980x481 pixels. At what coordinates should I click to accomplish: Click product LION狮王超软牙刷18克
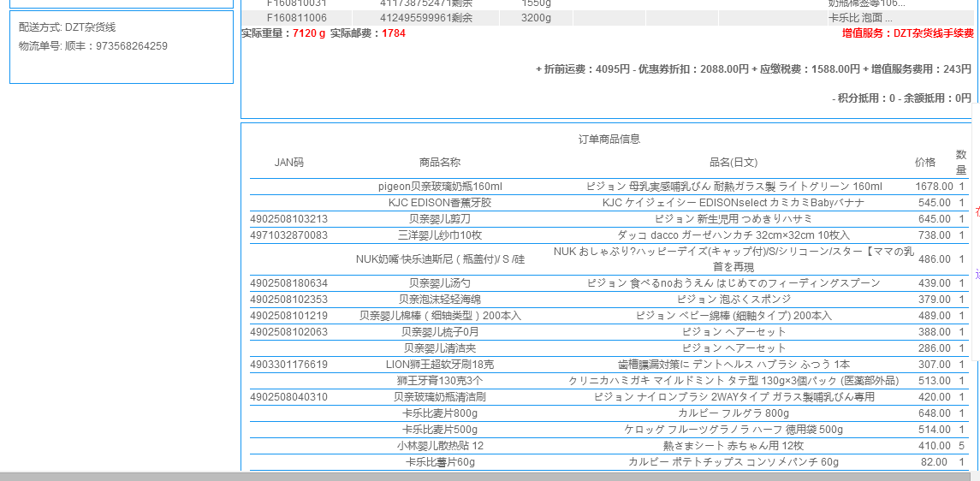click(440, 365)
